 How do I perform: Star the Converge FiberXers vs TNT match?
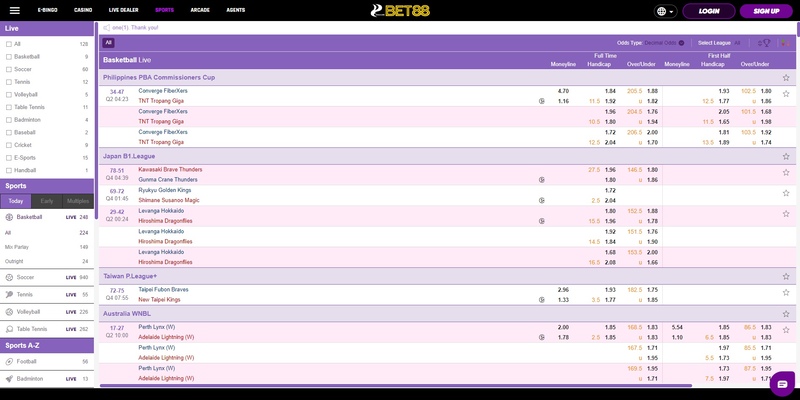point(786,94)
